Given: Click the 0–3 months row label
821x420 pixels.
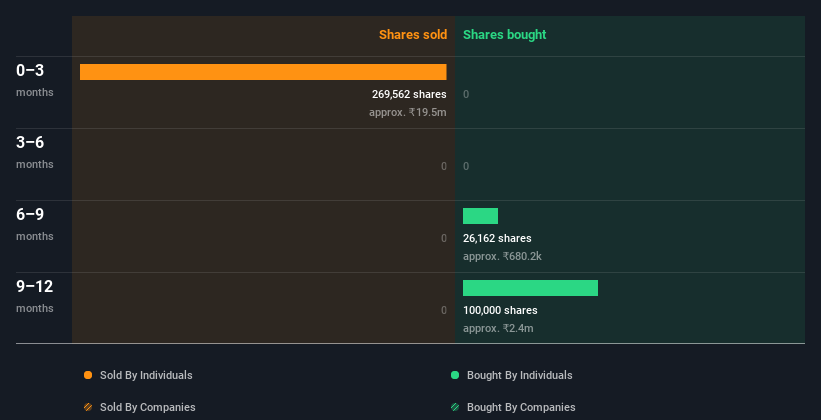Looking at the screenshot, I should (x=35, y=80).
